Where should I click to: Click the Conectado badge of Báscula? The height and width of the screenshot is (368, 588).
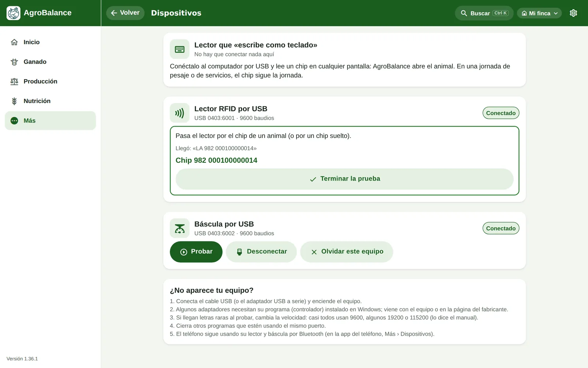tap(501, 228)
